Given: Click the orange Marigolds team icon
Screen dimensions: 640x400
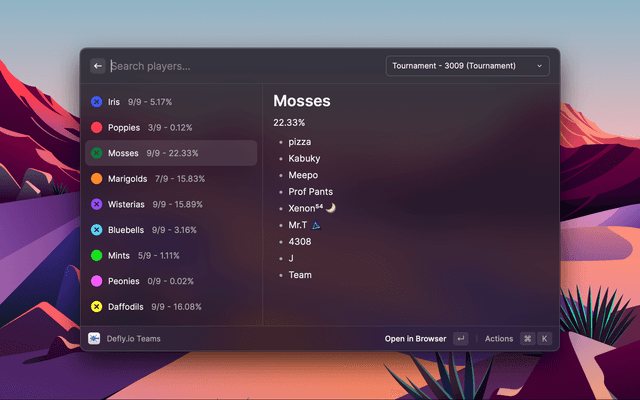Looking at the screenshot, I should click(96, 179).
